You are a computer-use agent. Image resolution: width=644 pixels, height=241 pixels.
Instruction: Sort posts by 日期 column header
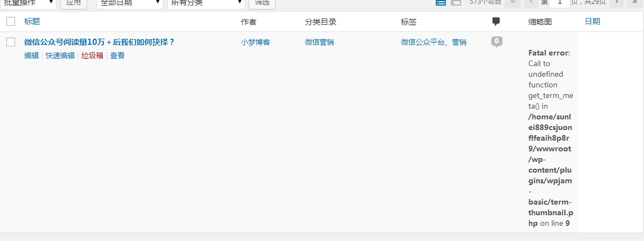(592, 22)
